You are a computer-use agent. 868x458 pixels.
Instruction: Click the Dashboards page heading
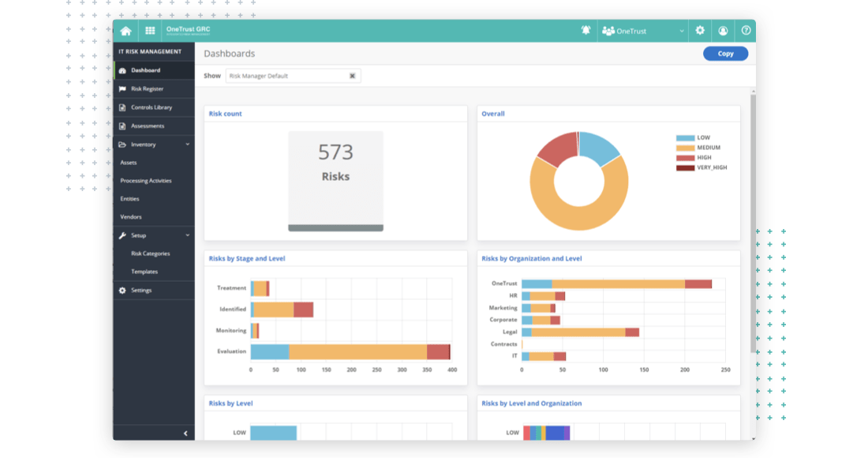click(x=229, y=54)
